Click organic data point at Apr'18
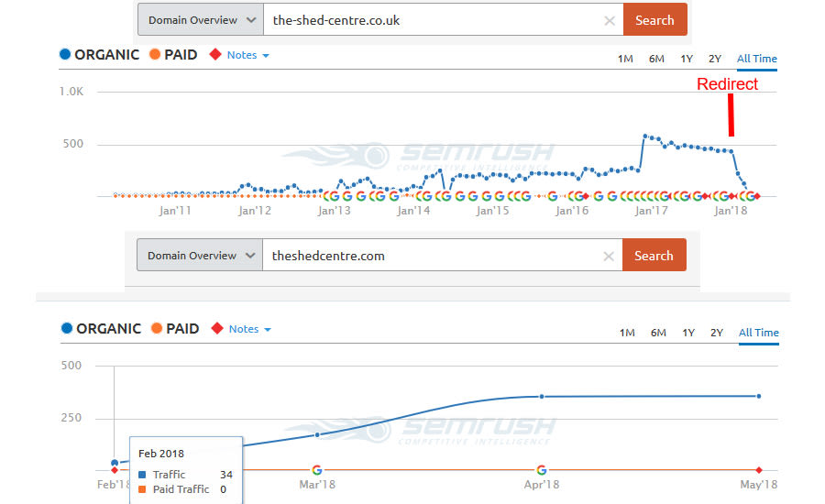The image size is (825, 504). point(542,396)
